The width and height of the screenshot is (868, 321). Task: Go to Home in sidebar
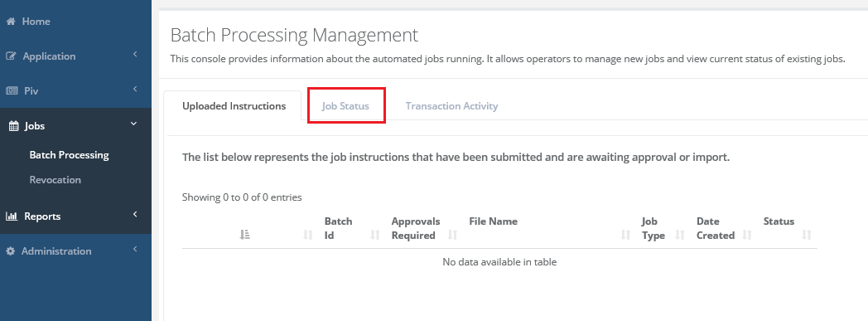click(36, 22)
